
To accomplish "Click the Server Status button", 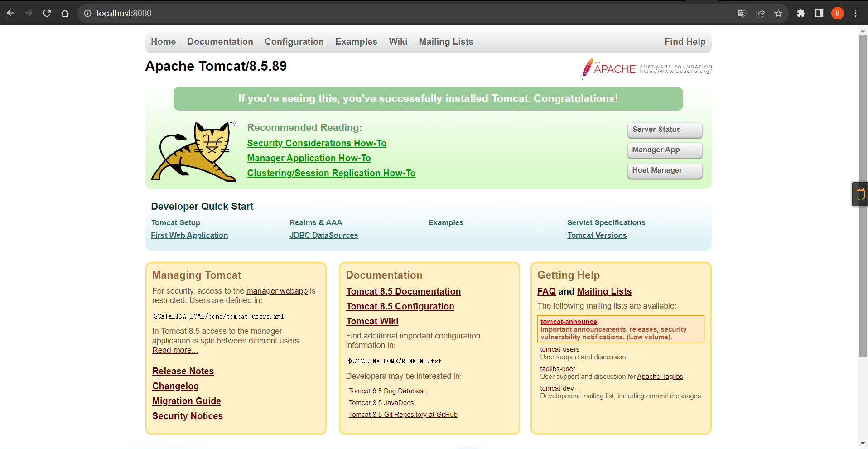I will [665, 130].
